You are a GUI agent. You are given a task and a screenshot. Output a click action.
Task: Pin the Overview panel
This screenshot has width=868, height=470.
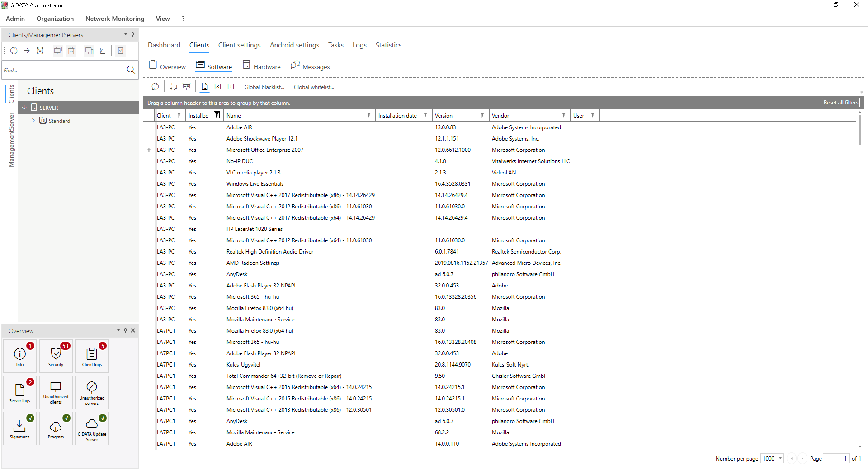click(x=125, y=330)
